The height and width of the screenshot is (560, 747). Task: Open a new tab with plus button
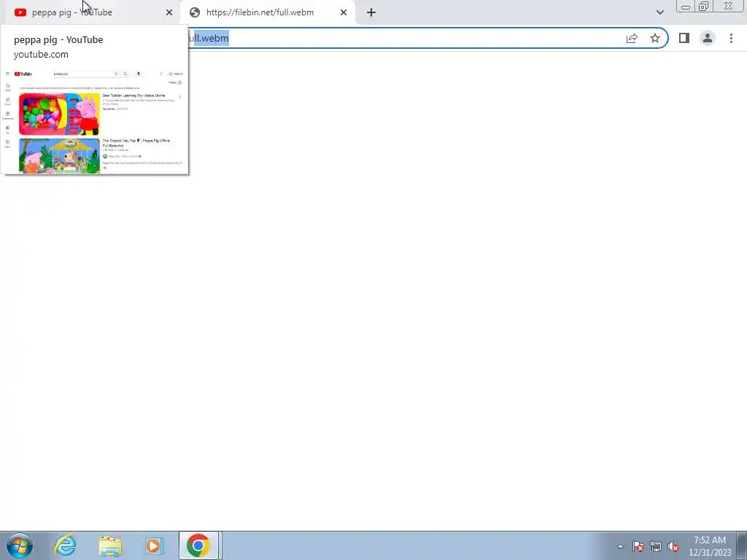click(371, 12)
